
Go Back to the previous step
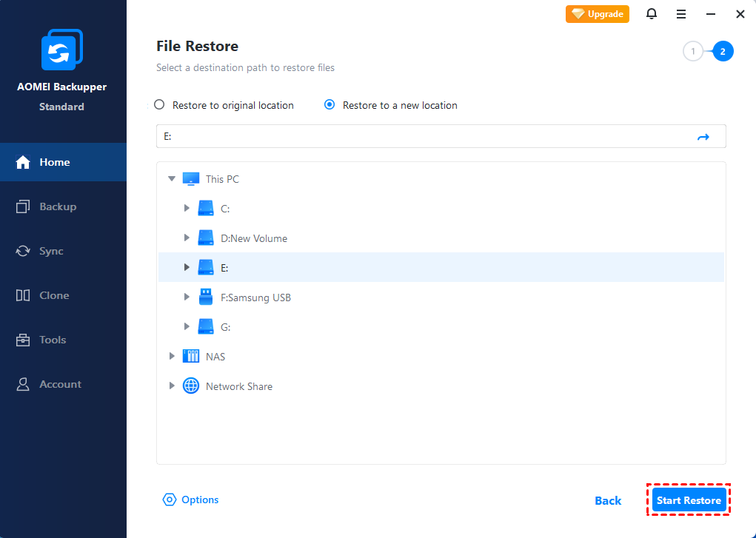tap(607, 500)
